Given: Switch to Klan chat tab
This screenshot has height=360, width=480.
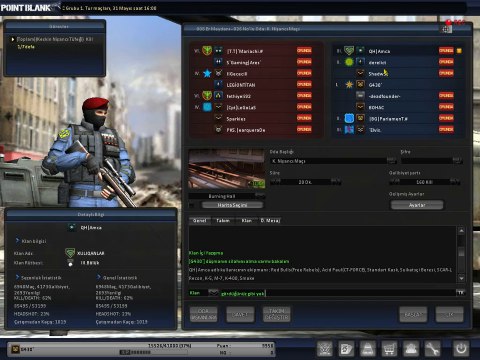Looking at the screenshot, I should 247,220.
